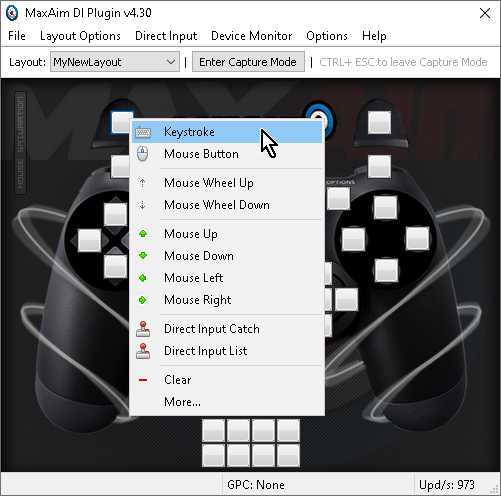The height and width of the screenshot is (496, 501).
Task: Click the mouse icon beside Mouse Button
Action: point(143,154)
